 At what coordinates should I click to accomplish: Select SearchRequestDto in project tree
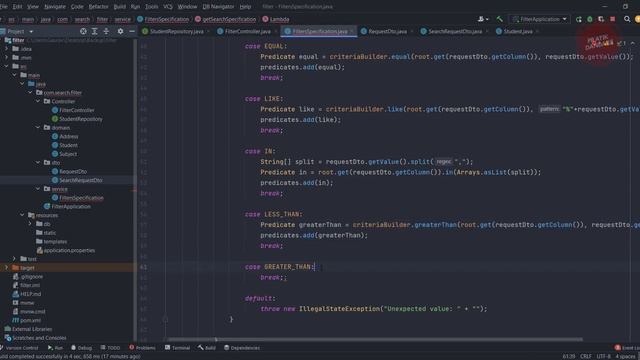[81, 180]
